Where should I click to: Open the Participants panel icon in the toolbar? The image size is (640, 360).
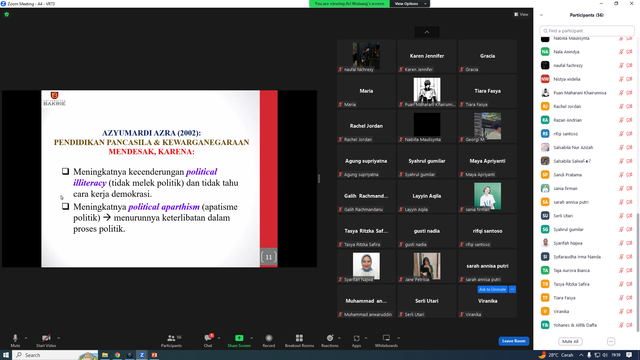pos(171,338)
